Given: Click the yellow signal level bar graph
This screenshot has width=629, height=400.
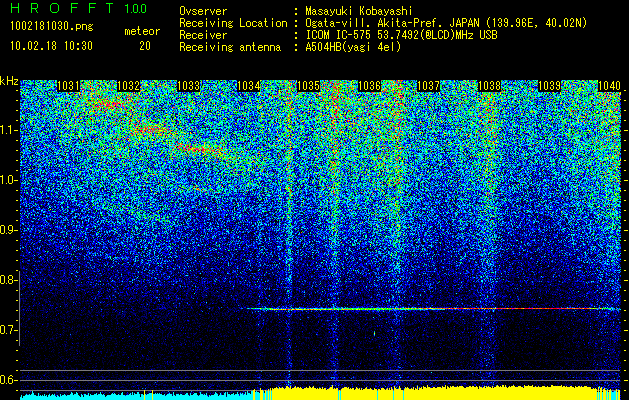Looking at the screenshot, I should (437, 393).
